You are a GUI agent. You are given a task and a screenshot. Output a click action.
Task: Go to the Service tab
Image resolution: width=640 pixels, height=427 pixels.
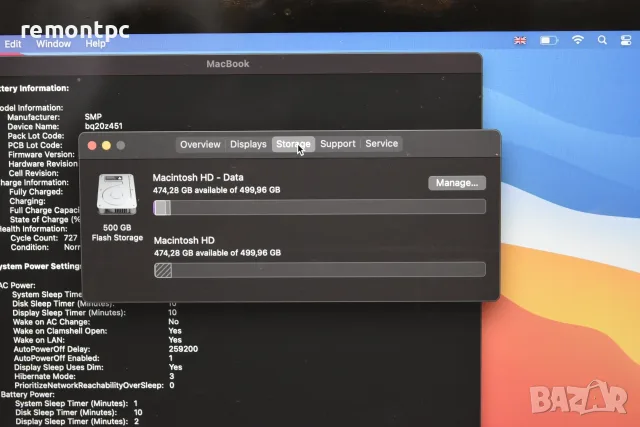(x=382, y=143)
